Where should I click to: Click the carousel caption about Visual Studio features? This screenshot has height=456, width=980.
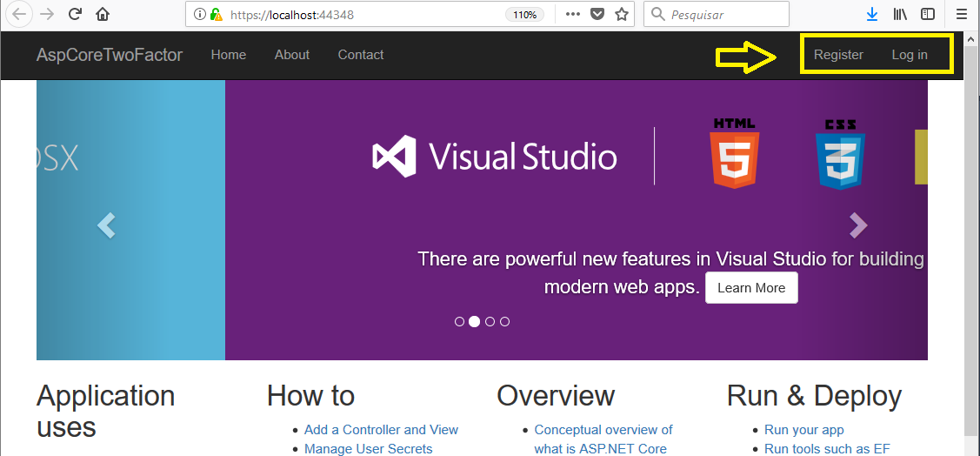coord(670,272)
